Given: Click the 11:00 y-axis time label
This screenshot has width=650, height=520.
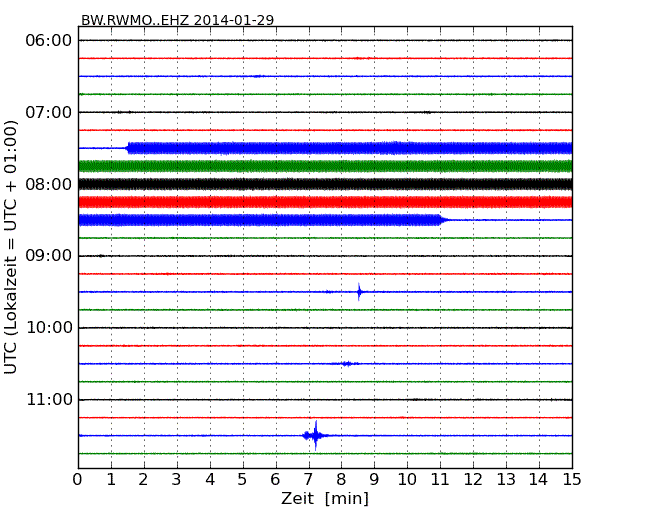Looking at the screenshot, I should pos(49,400).
